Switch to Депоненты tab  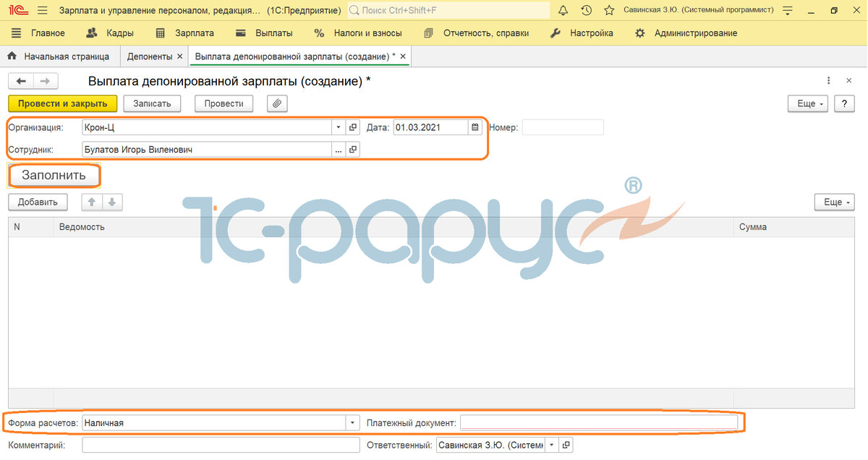click(x=150, y=56)
